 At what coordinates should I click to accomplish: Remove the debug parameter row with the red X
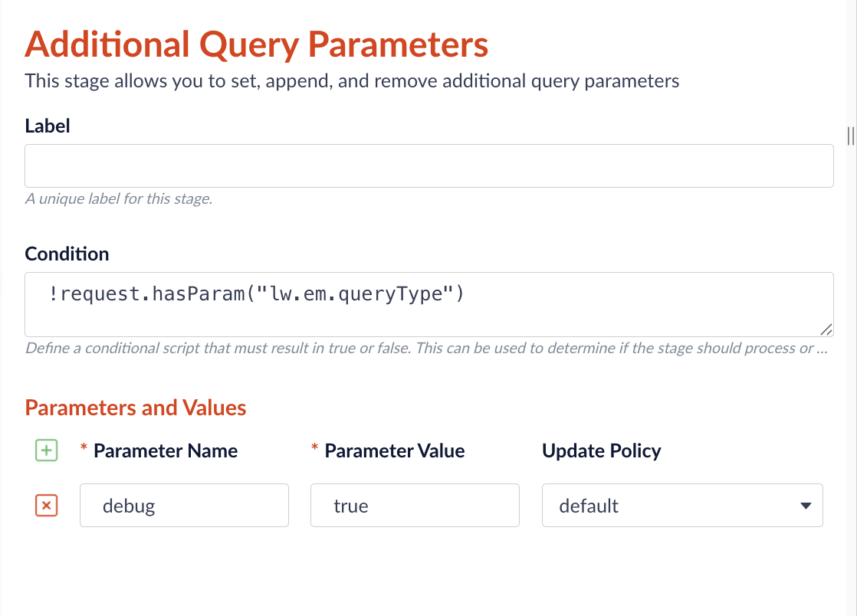click(47, 505)
